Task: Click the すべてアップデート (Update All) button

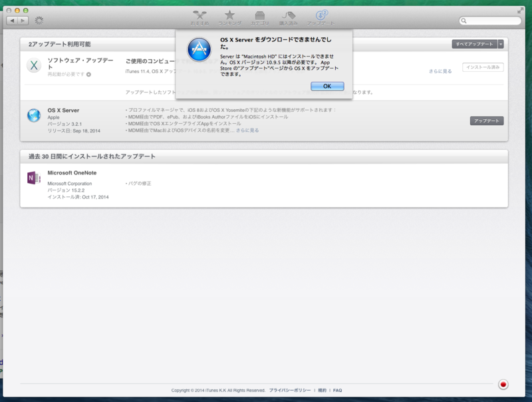Action: 474,44
